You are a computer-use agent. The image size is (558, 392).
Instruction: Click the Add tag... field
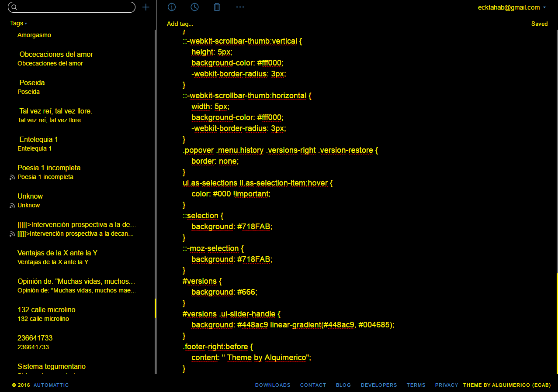pyautogui.click(x=180, y=24)
